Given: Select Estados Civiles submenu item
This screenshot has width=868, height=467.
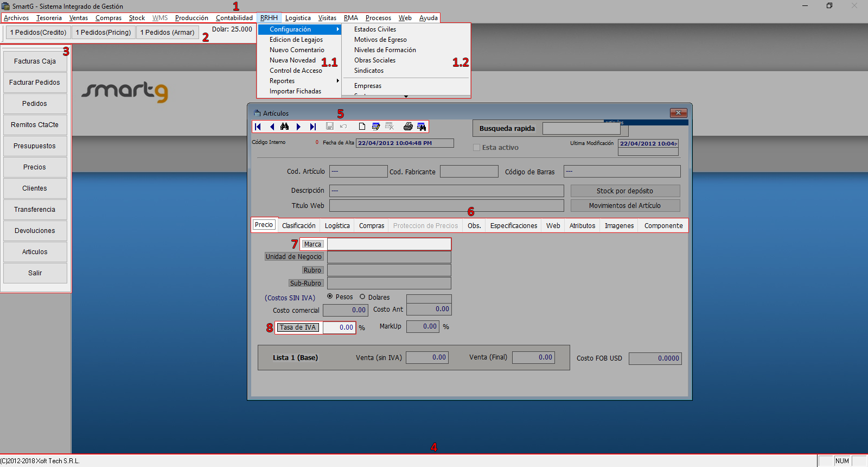Looking at the screenshot, I should [375, 29].
